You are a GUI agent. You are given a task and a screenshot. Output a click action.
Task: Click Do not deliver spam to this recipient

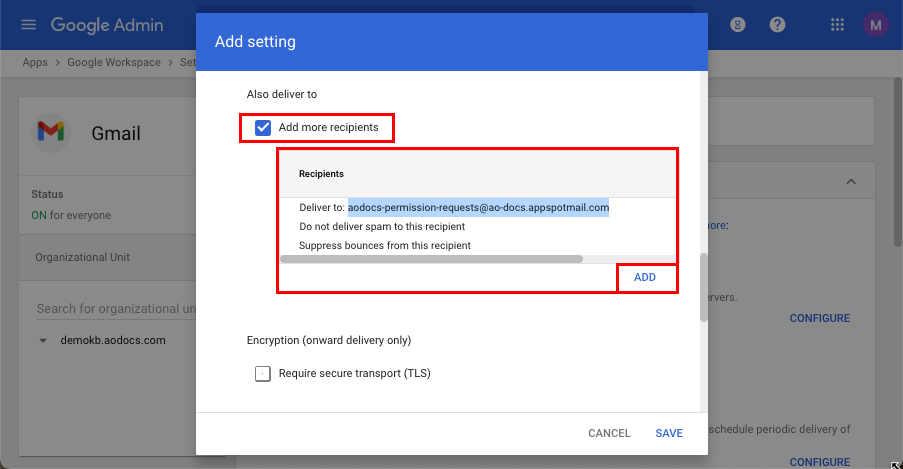coord(382,226)
